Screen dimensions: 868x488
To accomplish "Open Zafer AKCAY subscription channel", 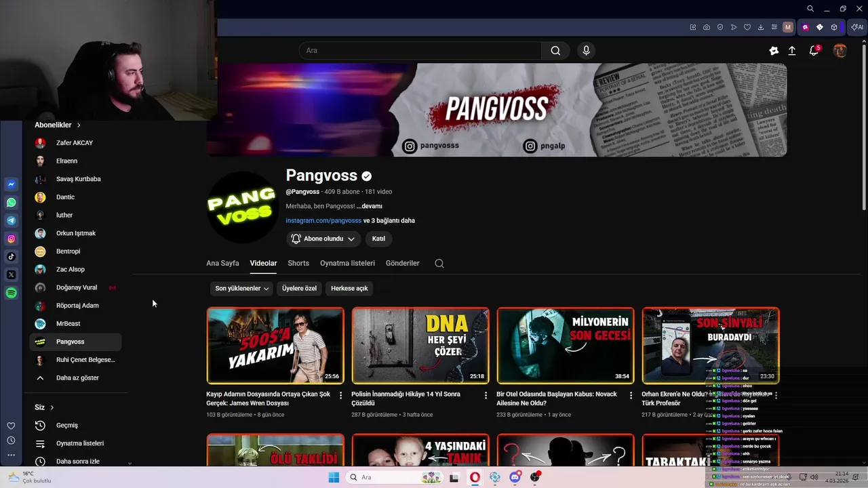I will [75, 143].
